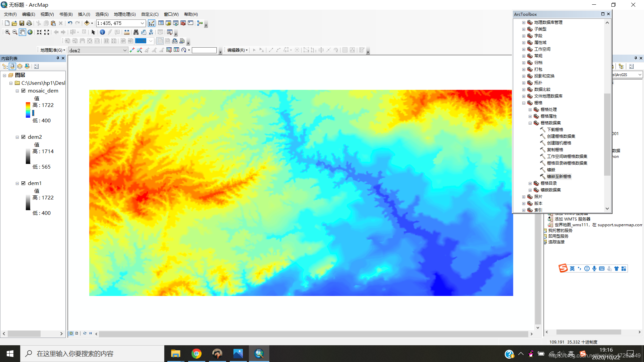
Task: Click the 复制栅格 tool
Action: coord(555,150)
